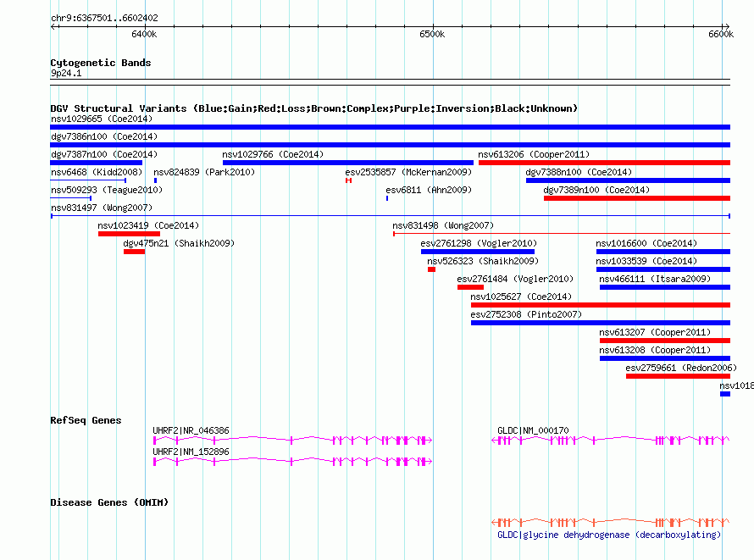Click the nsv613206 (Cooper2011) red loss bar
This screenshot has width=754, height=560.
pyautogui.click(x=604, y=163)
